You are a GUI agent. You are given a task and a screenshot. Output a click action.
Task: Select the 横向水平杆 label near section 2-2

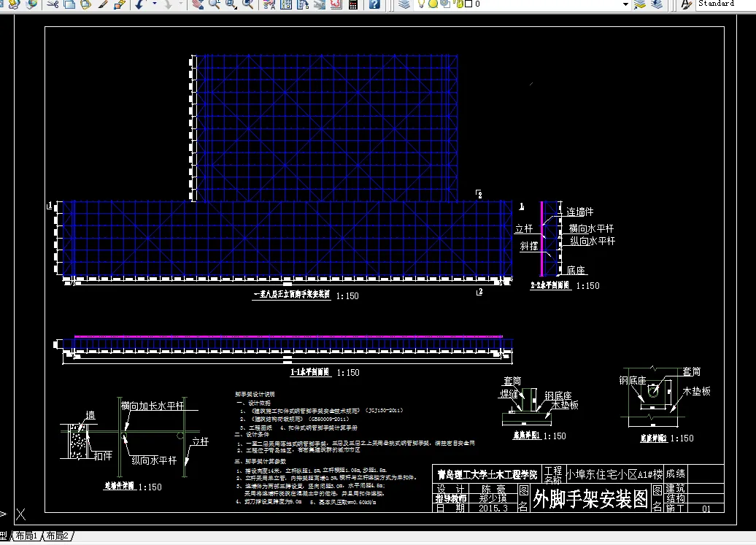pyautogui.click(x=591, y=228)
